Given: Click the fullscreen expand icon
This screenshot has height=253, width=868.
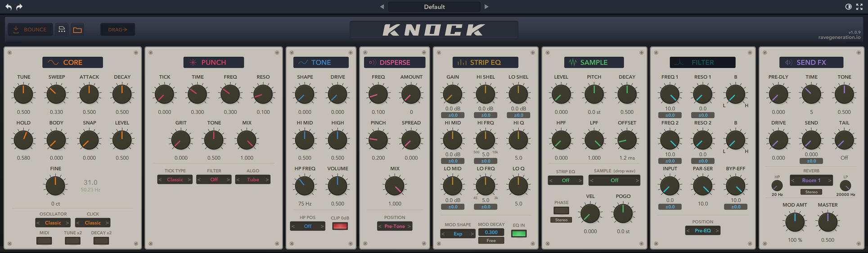Looking at the screenshot, I should pyautogui.click(x=859, y=7).
